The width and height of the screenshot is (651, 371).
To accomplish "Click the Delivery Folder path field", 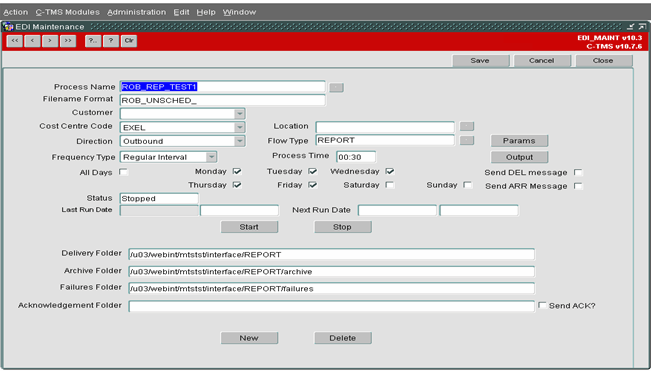I will click(x=332, y=254).
